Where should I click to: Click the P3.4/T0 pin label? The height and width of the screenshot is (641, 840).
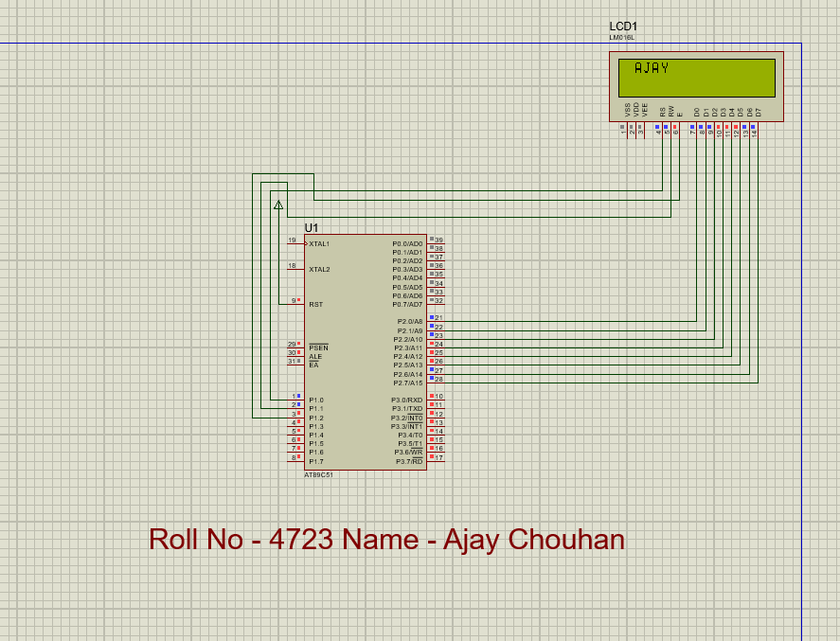(410, 435)
